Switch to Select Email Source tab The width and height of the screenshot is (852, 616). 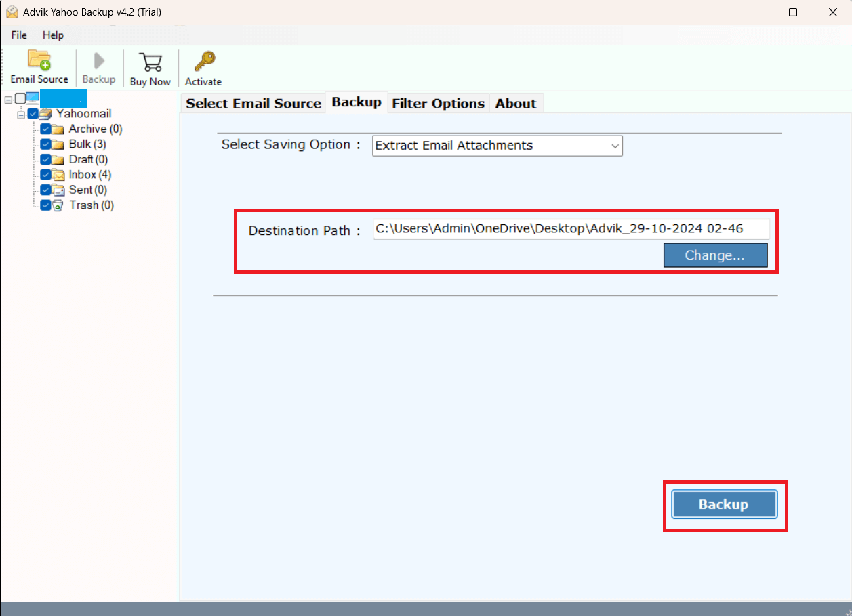click(253, 104)
